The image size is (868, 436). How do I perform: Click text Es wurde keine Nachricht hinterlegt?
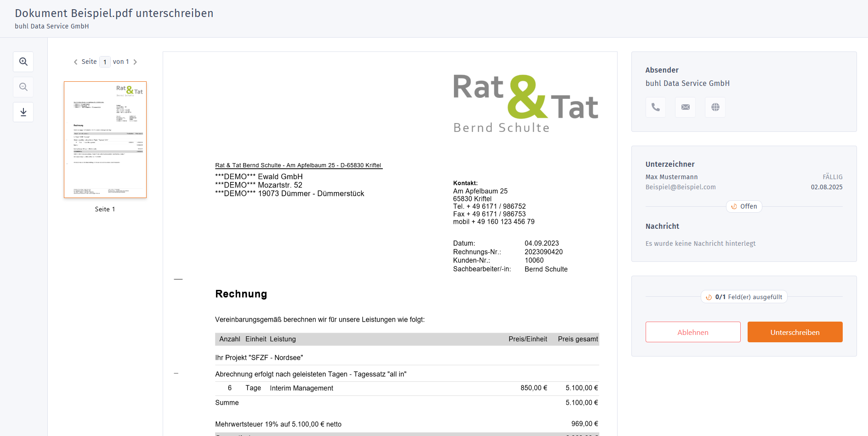[x=700, y=244]
